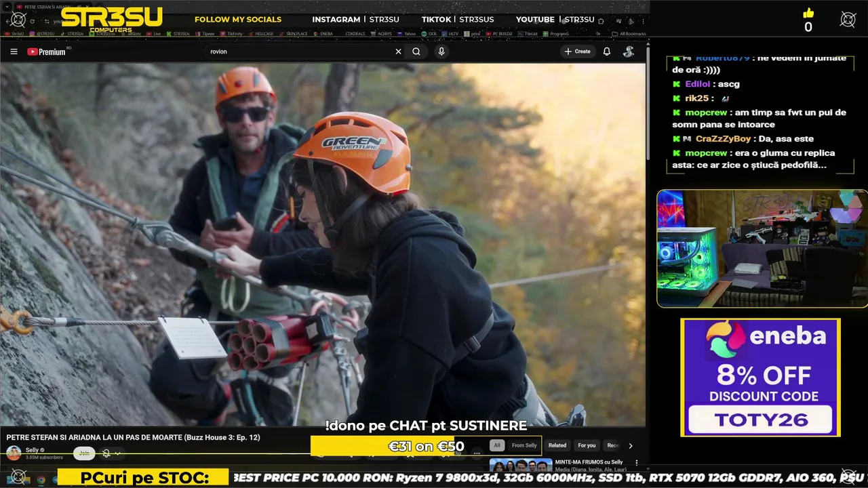Open the account avatar menu

coord(629,52)
